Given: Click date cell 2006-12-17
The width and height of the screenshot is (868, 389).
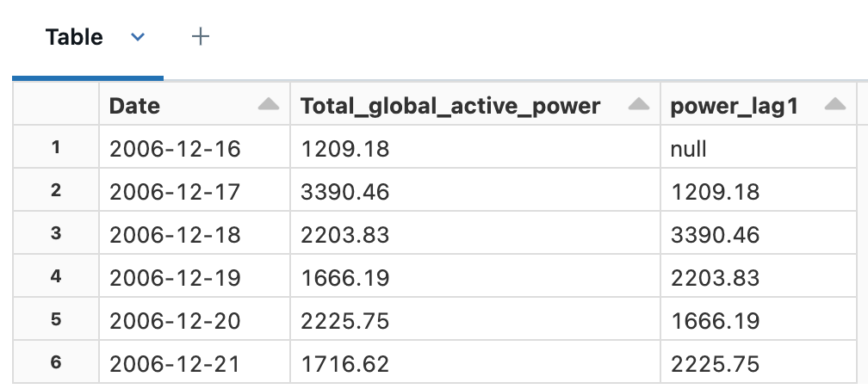Looking at the screenshot, I should (x=195, y=191).
